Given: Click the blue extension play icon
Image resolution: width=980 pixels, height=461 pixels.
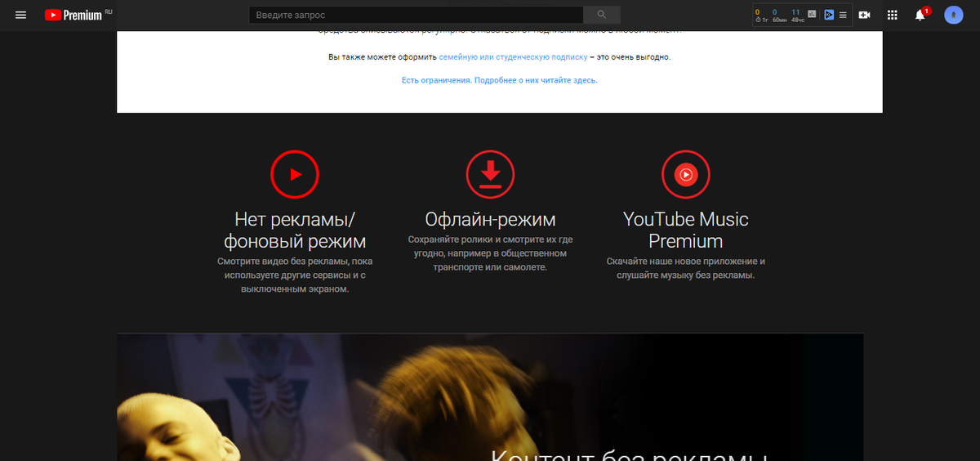Looking at the screenshot, I should click(x=829, y=15).
